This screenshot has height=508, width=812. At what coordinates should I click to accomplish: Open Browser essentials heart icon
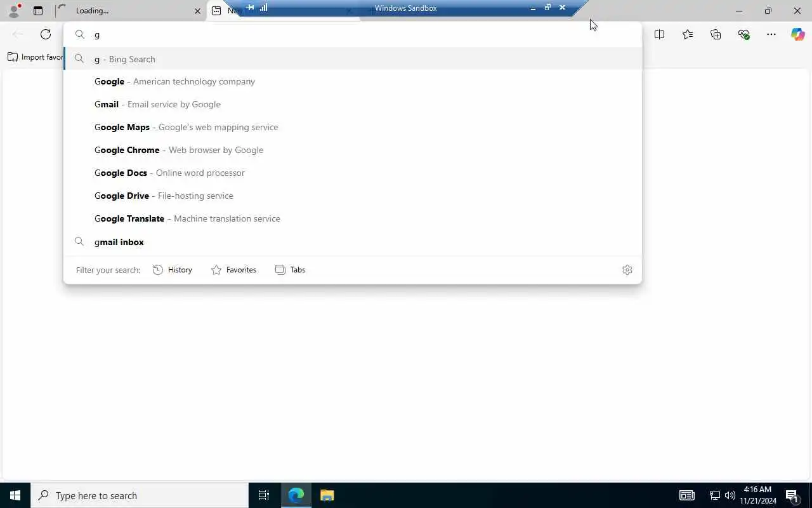pyautogui.click(x=743, y=34)
